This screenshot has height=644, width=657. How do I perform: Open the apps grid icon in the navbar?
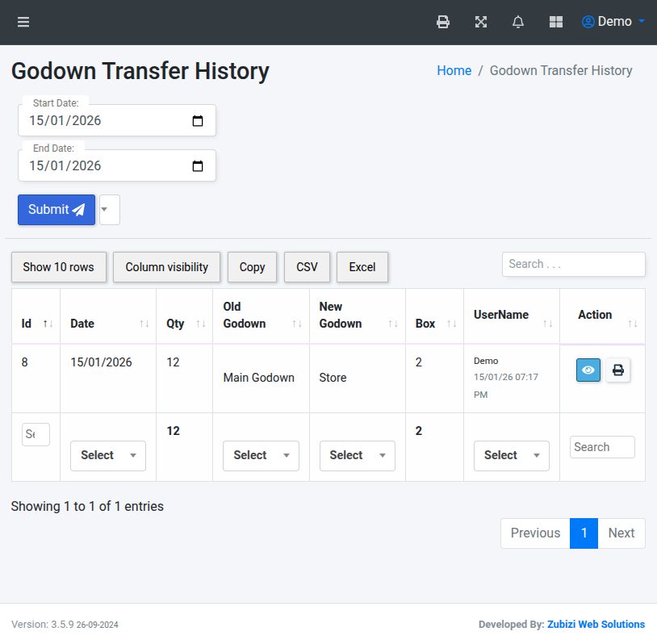[555, 22]
